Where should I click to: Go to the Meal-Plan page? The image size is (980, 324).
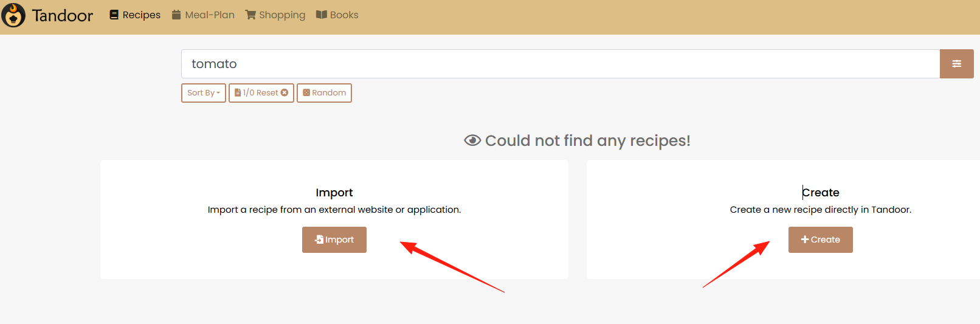tap(203, 15)
